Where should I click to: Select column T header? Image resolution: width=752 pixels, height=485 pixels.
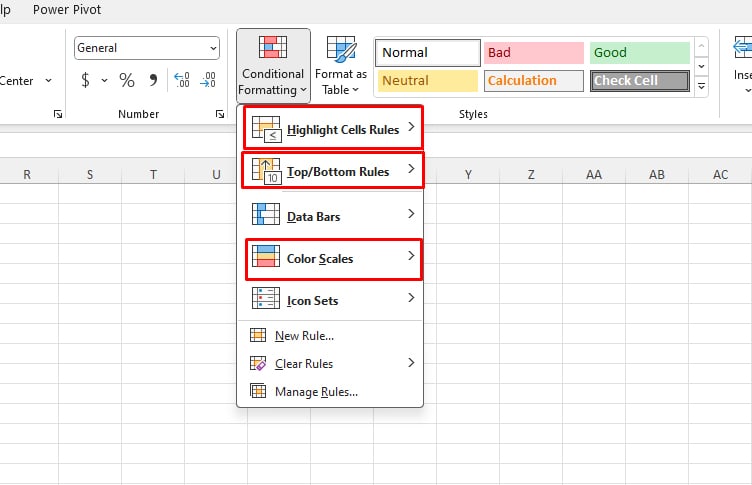153,175
